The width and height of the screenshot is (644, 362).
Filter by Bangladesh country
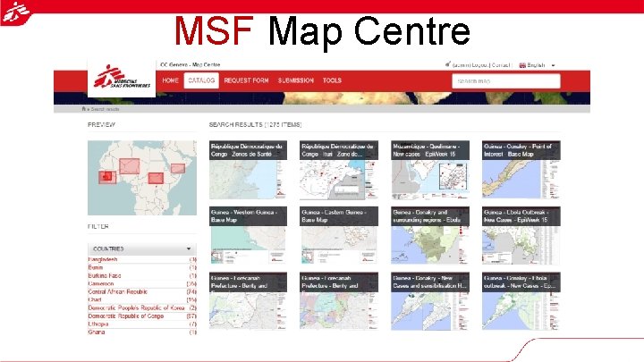103,259
